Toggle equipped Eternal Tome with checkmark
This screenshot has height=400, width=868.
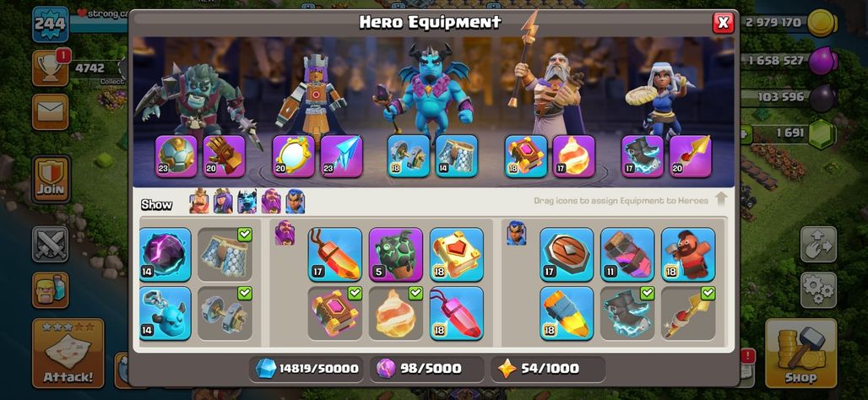point(335,313)
